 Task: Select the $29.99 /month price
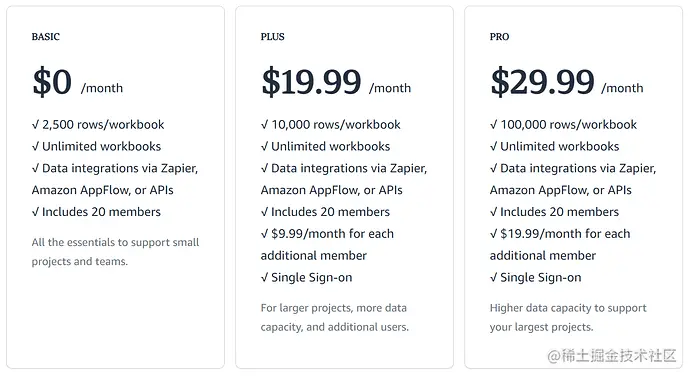click(x=567, y=82)
